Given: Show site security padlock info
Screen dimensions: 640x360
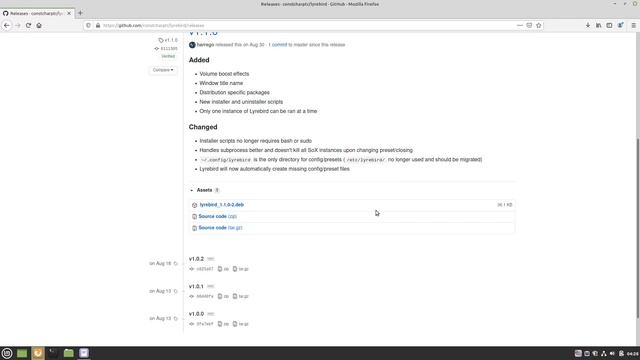Looking at the screenshot, I should tap(98, 25).
